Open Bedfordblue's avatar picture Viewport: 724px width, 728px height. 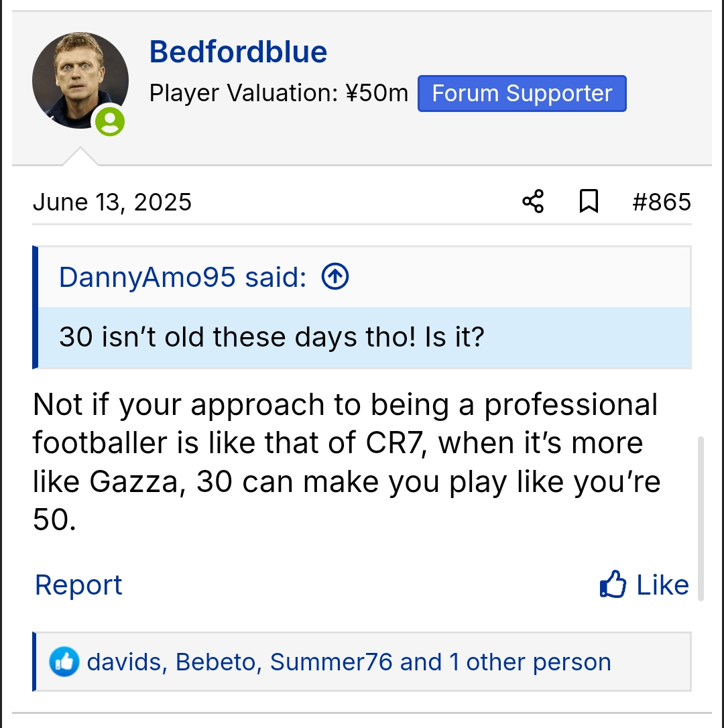[x=80, y=80]
